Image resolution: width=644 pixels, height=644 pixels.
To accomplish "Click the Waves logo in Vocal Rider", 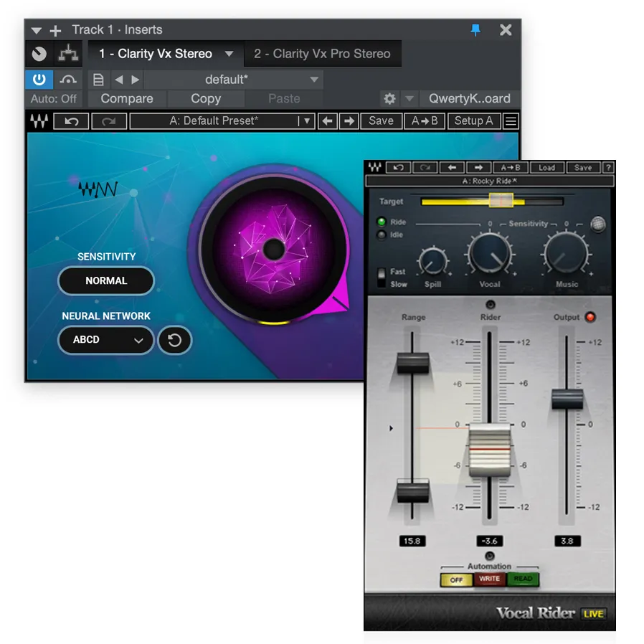I will (374, 167).
